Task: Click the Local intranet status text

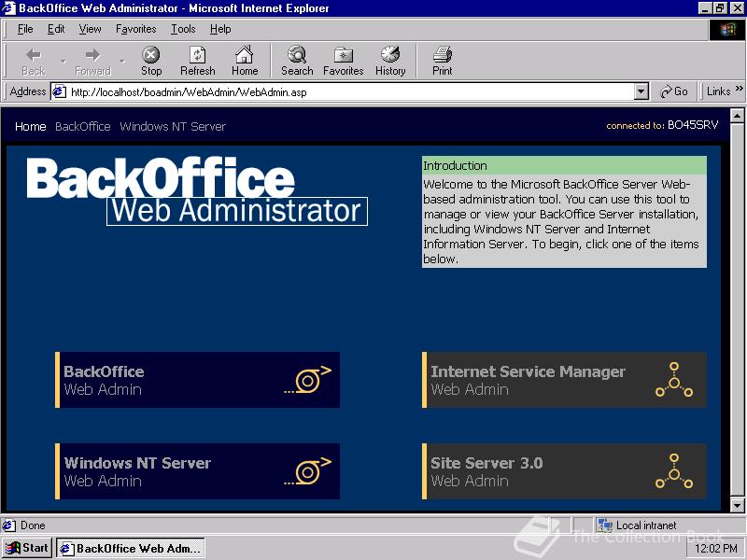Action: click(646, 525)
